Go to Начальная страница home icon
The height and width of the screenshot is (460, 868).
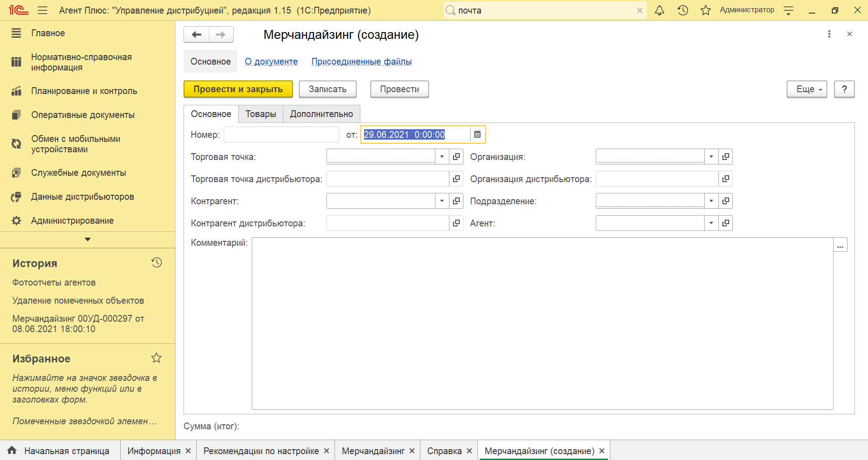coord(12,450)
